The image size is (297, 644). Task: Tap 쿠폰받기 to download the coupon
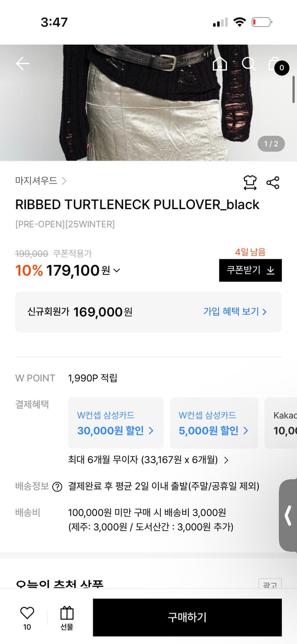tap(250, 270)
